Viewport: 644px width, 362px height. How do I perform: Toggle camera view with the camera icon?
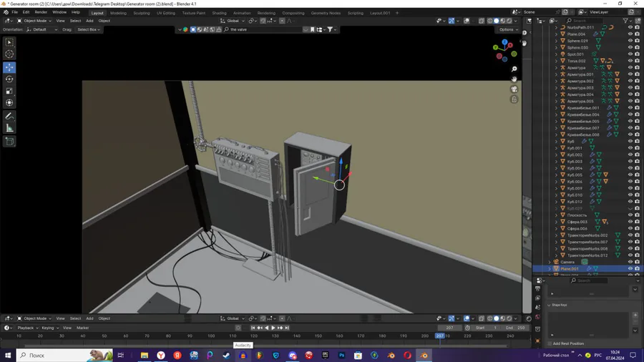point(514,89)
